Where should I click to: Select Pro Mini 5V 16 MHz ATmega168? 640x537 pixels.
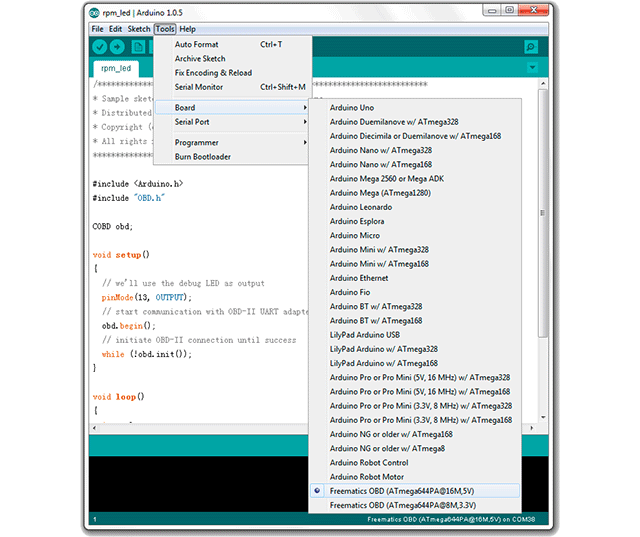click(415, 392)
